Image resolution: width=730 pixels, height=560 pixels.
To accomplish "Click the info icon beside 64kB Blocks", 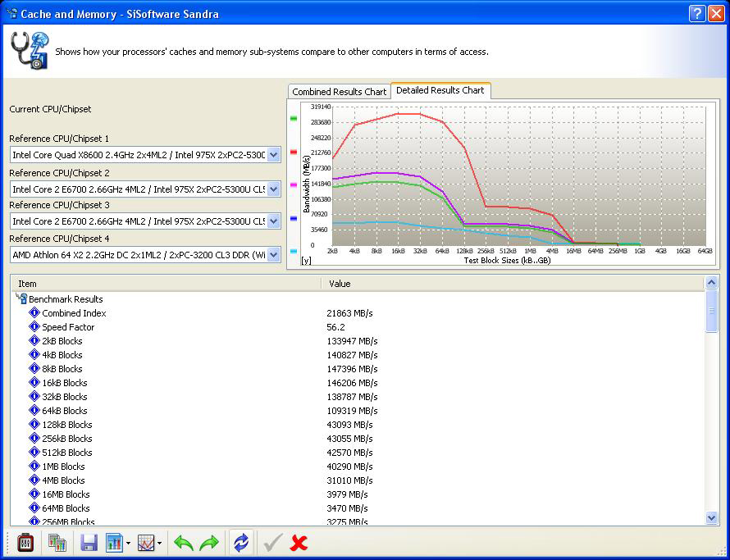I will pyautogui.click(x=34, y=410).
